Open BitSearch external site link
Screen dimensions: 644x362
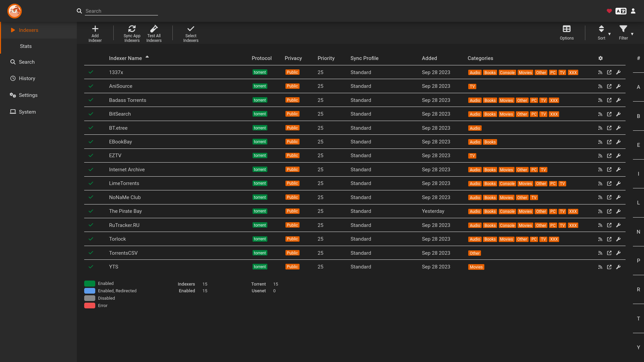tap(609, 114)
